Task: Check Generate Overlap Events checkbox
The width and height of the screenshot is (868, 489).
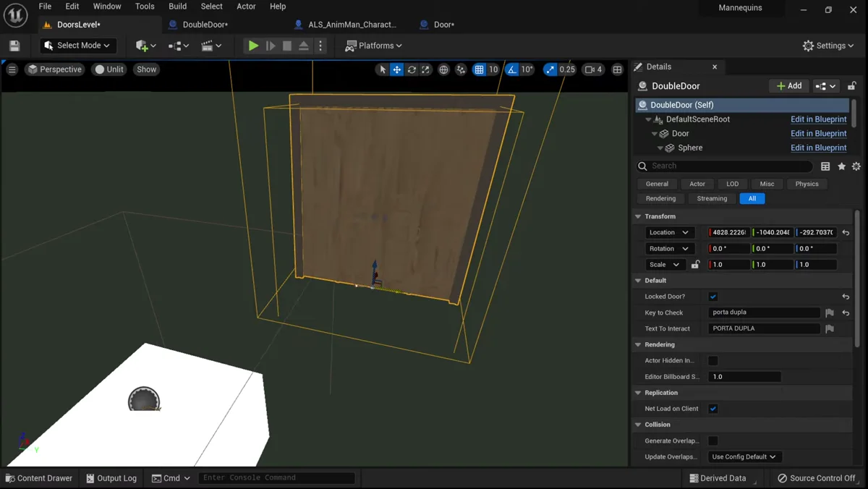Action: tap(713, 441)
